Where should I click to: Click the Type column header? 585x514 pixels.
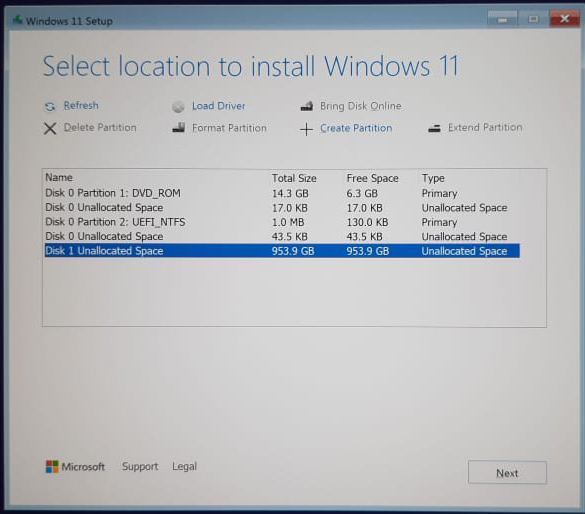[x=433, y=178]
